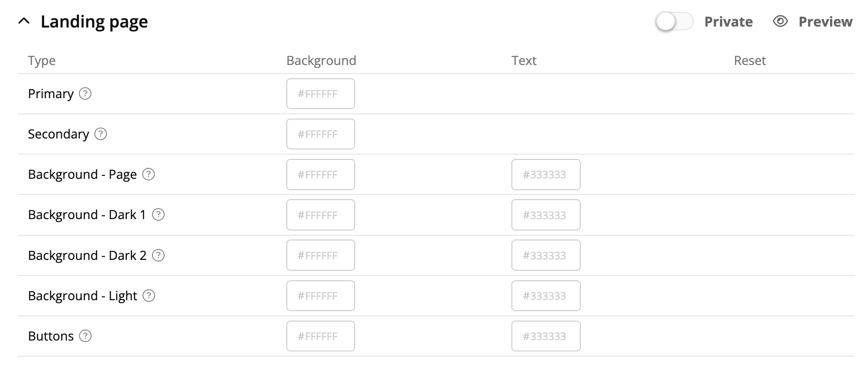Click help icon next to Secondary

[x=101, y=134]
